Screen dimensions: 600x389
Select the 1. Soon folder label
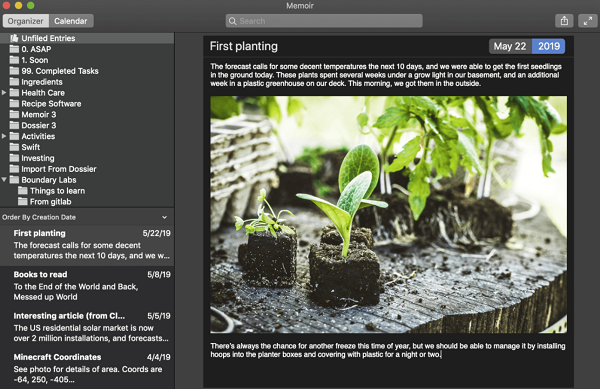pos(35,60)
